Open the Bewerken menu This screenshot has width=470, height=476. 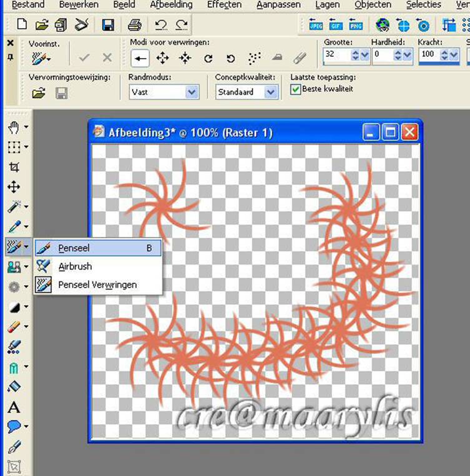coord(79,4)
